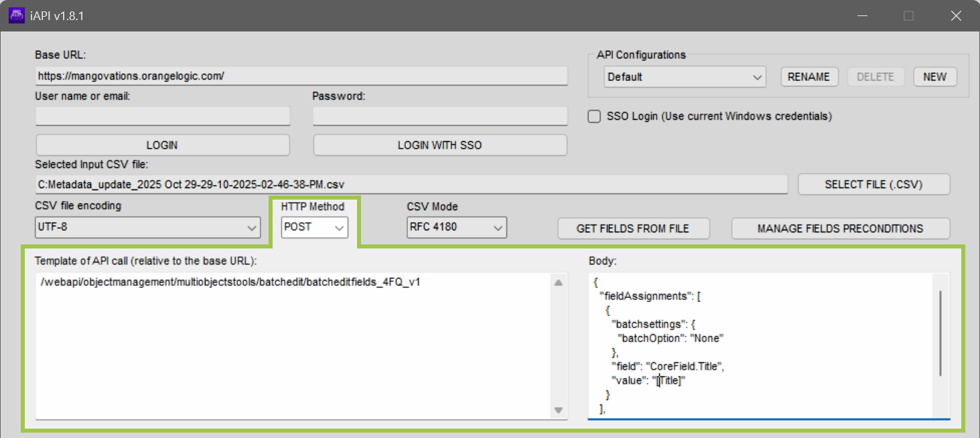Click the User name or email field
Viewport: 980px width, 438px height.
pos(162,116)
